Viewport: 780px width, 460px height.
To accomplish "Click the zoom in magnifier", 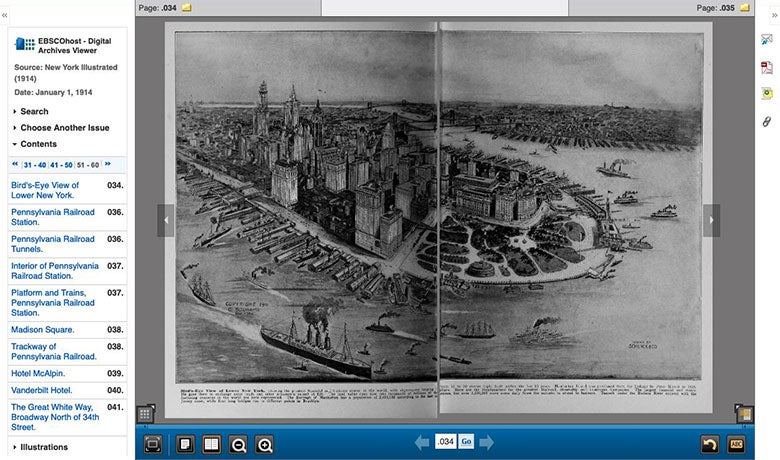I will tap(264, 444).
